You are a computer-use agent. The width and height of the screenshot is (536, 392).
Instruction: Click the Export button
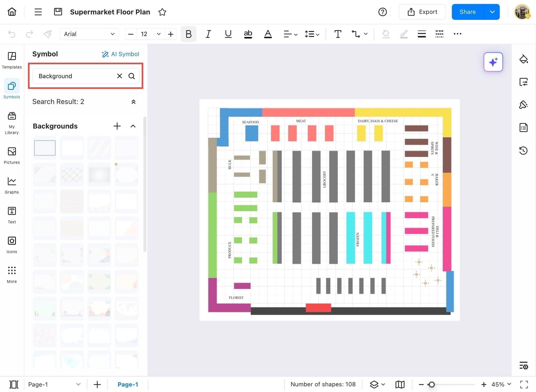[x=422, y=12]
